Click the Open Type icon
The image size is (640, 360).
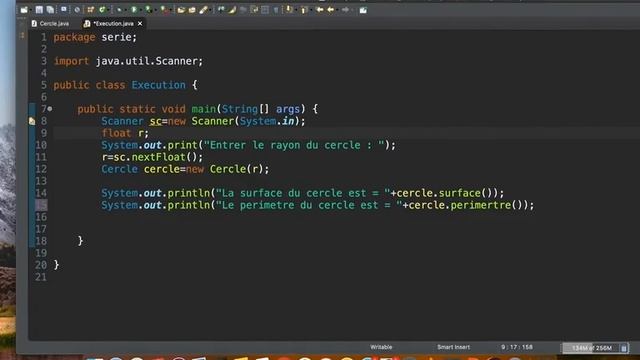[x=181, y=10]
